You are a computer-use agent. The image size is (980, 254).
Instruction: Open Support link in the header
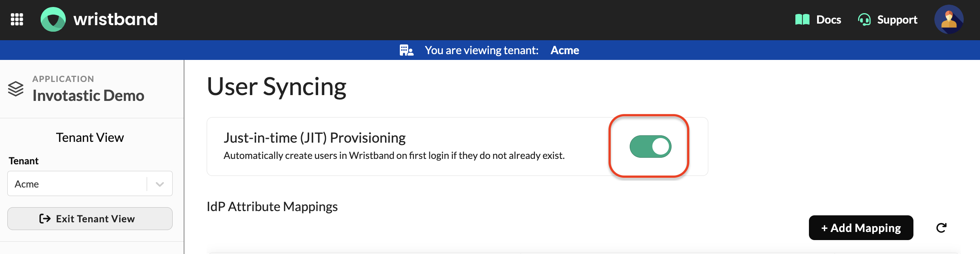point(887,19)
